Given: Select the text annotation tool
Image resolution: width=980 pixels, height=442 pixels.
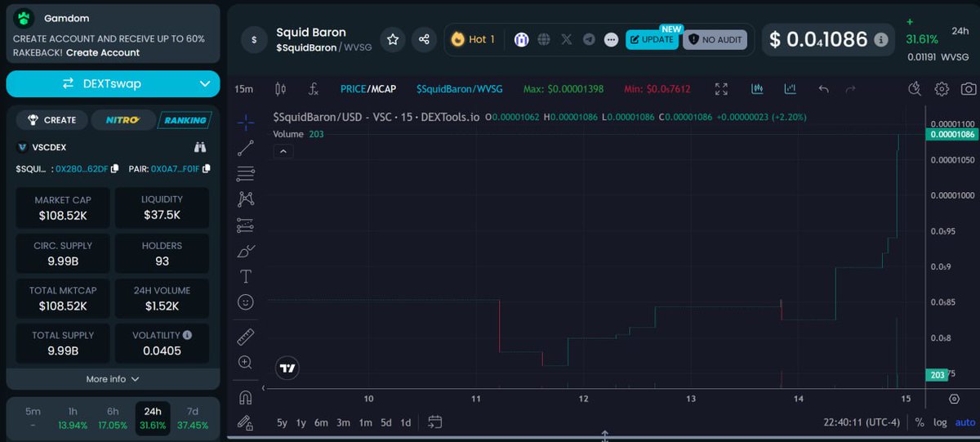Looking at the screenshot, I should [245, 276].
